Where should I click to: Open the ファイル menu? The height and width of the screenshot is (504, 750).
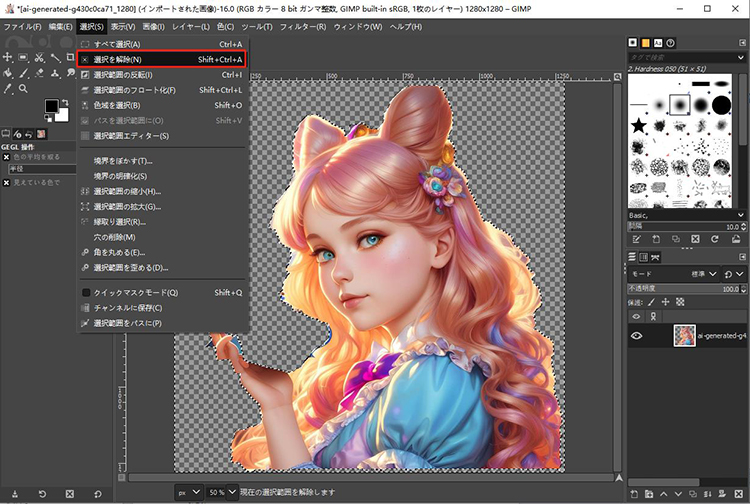[22, 27]
